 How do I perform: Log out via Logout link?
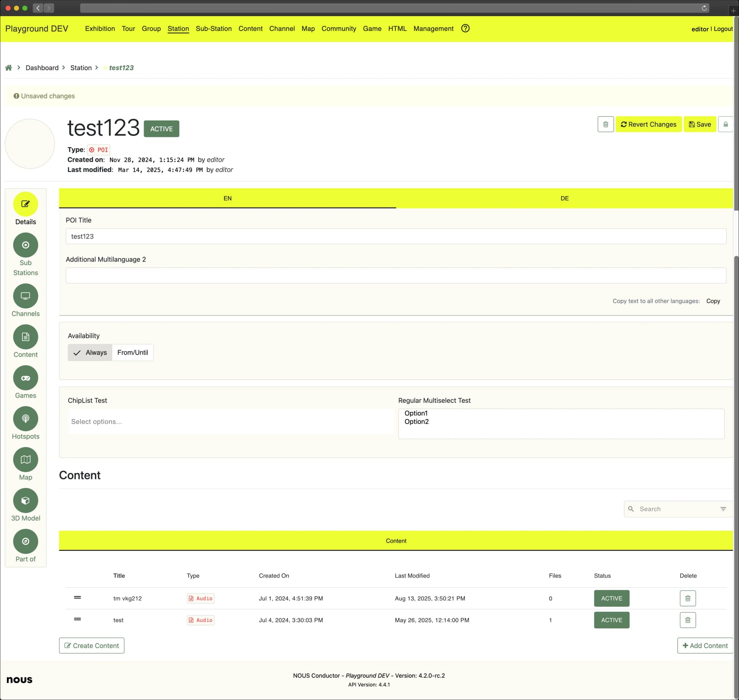pyautogui.click(x=723, y=29)
